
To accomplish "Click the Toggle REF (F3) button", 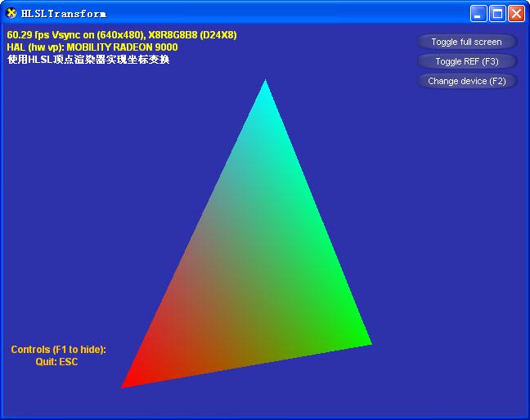I will [x=467, y=61].
